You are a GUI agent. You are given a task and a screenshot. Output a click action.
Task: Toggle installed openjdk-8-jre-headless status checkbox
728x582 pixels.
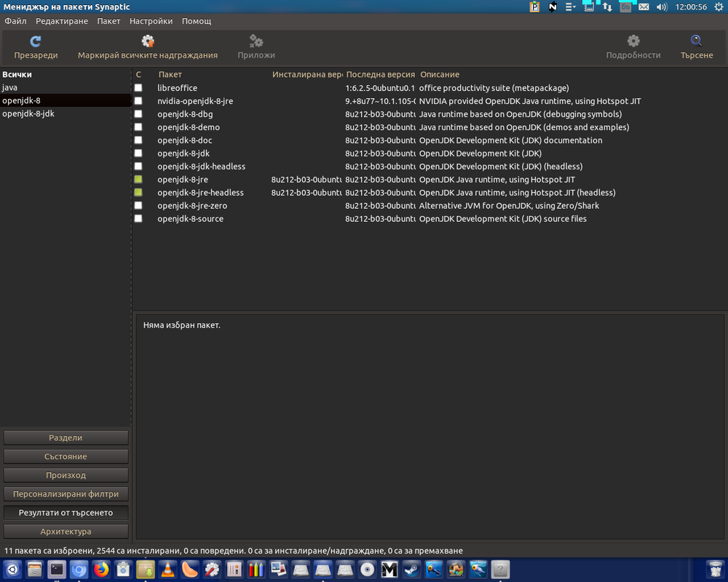[138, 192]
